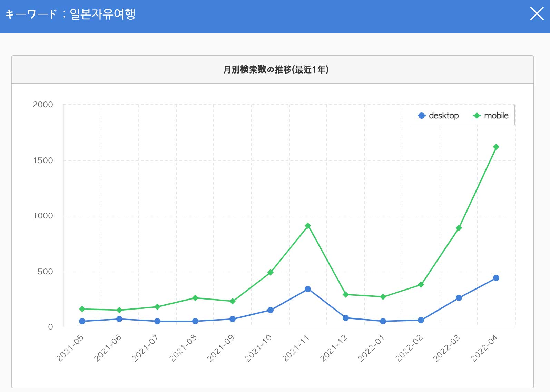Click the 2000 y-axis label

click(43, 105)
